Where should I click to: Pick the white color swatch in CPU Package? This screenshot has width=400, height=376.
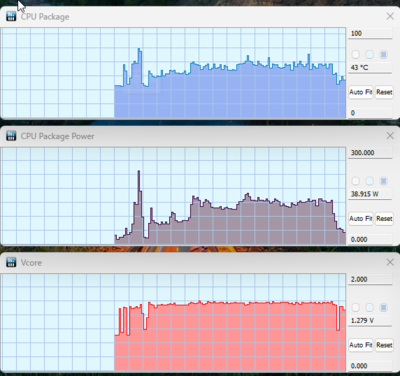356,54
